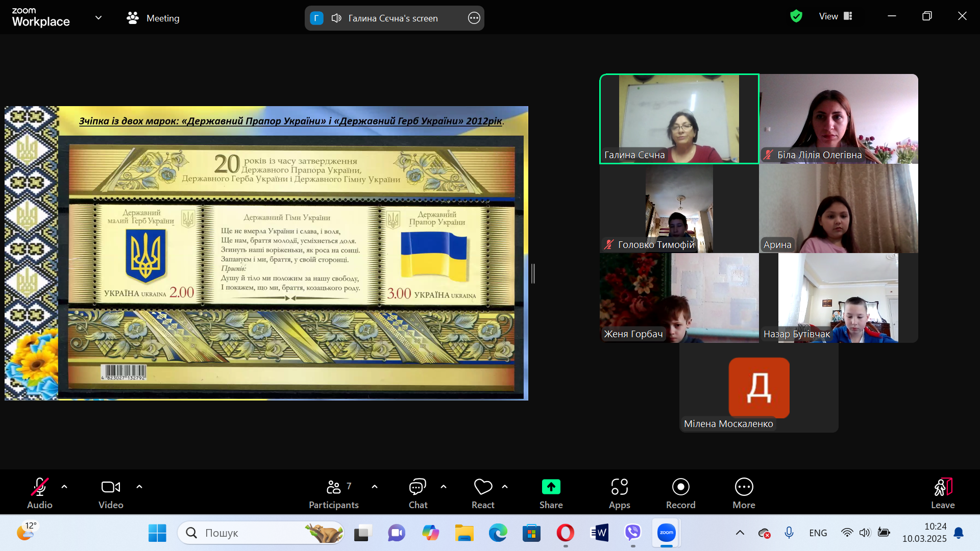Open weather widget showing 12°
980x551 pixels.
[x=28, y=531]
